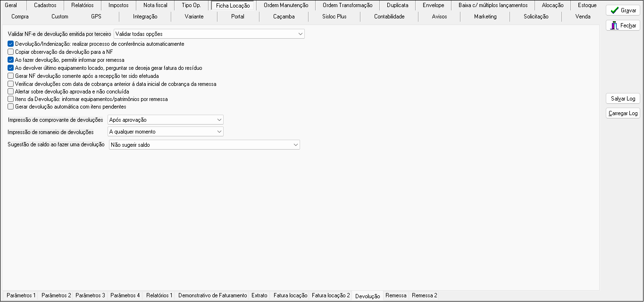The image size is (644, 302).
Task: Switch to the Sisloc Plus tab
Action: pyautogui.click(x=334, y=17)
